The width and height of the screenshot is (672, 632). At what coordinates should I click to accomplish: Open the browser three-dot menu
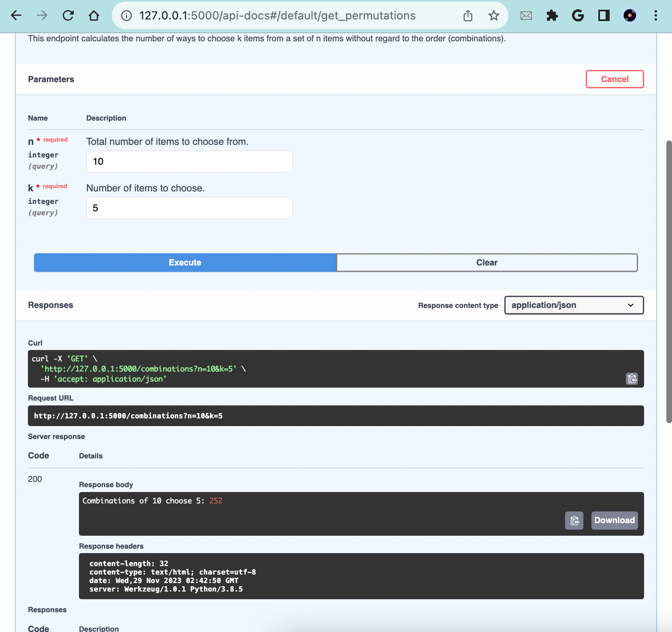[655, 15]
